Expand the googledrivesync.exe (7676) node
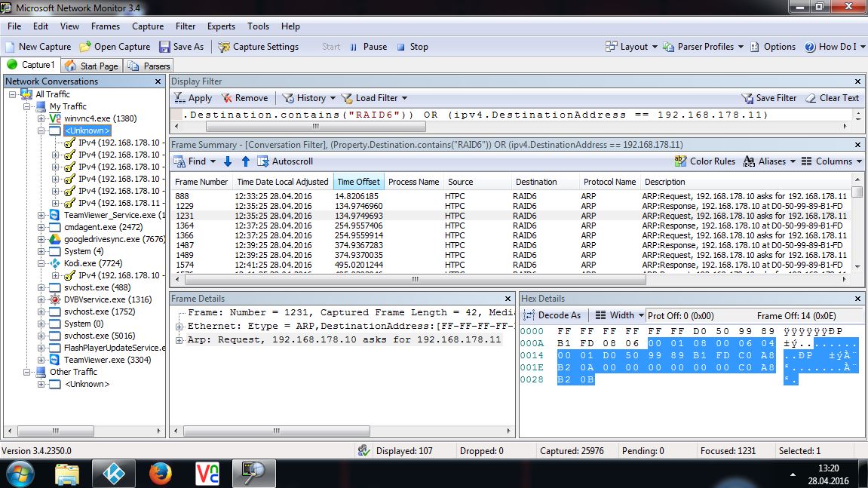This screenshot has width=868, height=488. pos(41,239)
